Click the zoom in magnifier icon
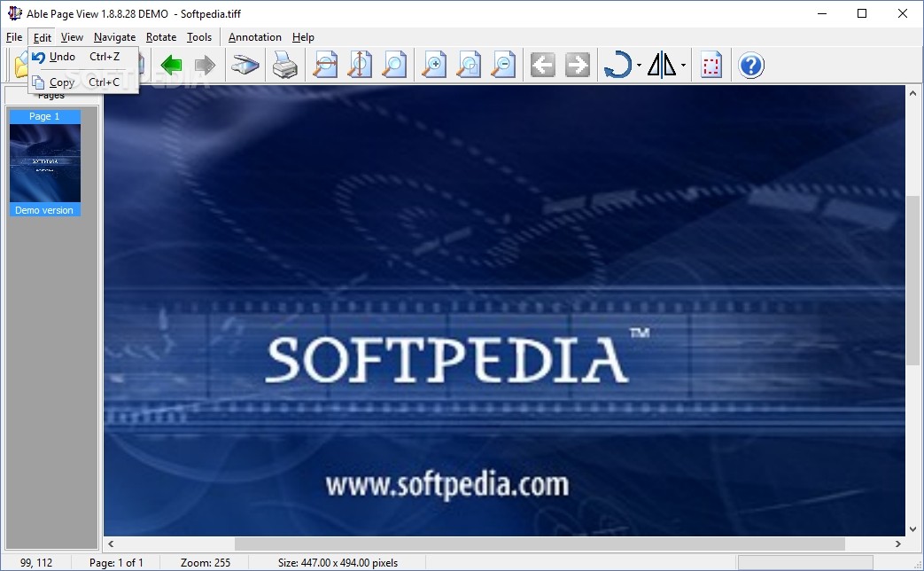The image size is (924, 571). click(434, 65)
